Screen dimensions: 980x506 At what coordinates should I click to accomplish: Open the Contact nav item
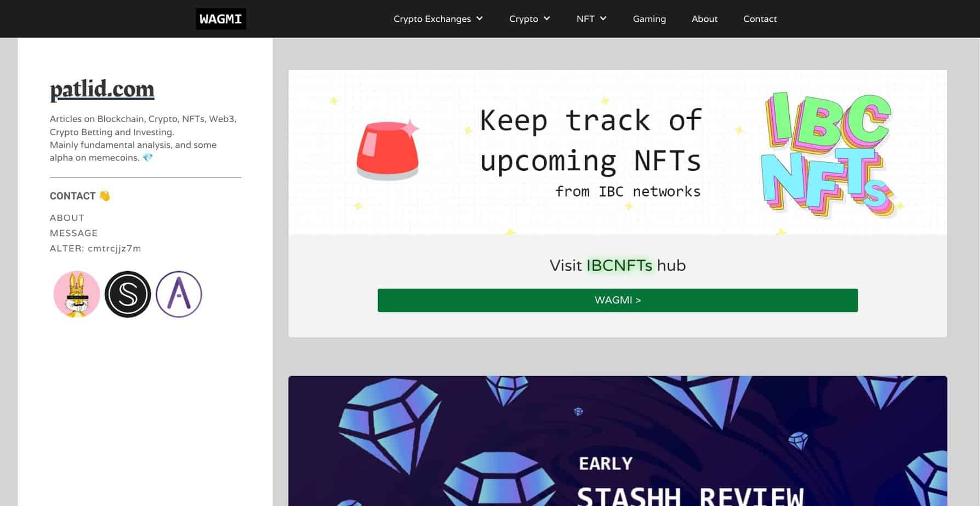coord(760,19)
